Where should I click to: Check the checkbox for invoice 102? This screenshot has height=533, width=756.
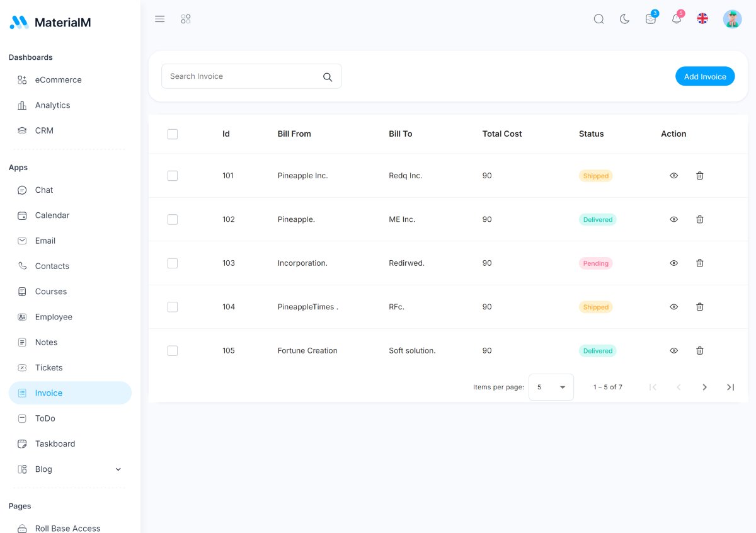[x=173, y=219]
